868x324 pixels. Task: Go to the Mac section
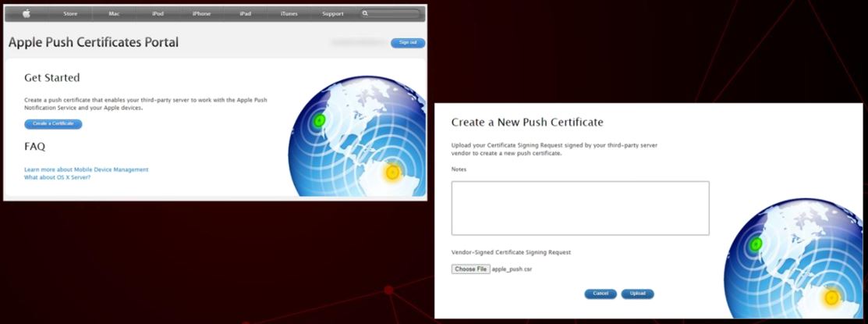pos(114,13)
